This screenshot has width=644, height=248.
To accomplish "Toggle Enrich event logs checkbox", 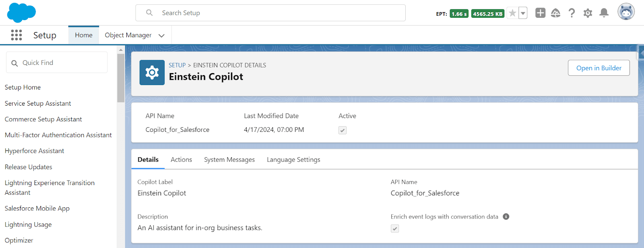I will tap(395, 229).
